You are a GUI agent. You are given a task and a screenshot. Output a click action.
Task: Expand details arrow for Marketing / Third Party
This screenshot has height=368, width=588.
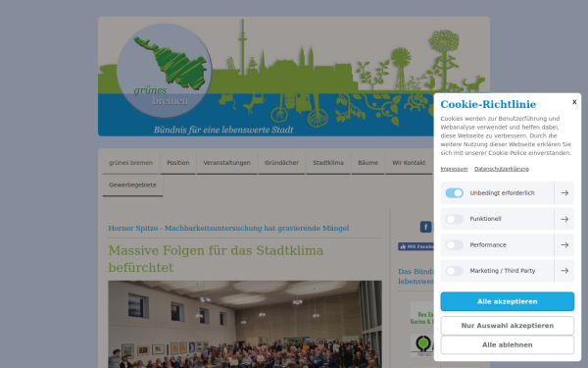564,271
